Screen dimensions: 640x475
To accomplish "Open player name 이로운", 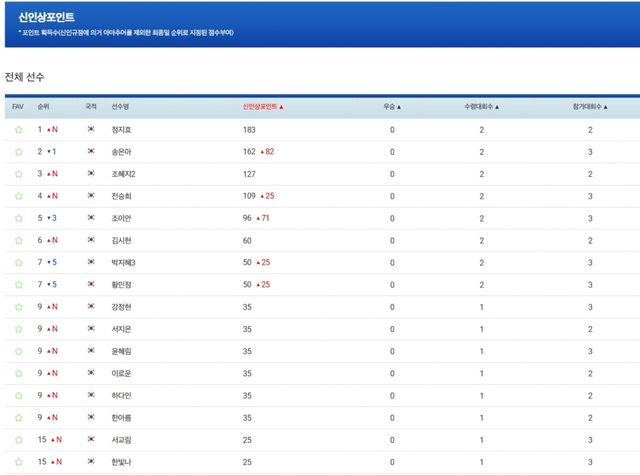I will [x=122, y=373].
